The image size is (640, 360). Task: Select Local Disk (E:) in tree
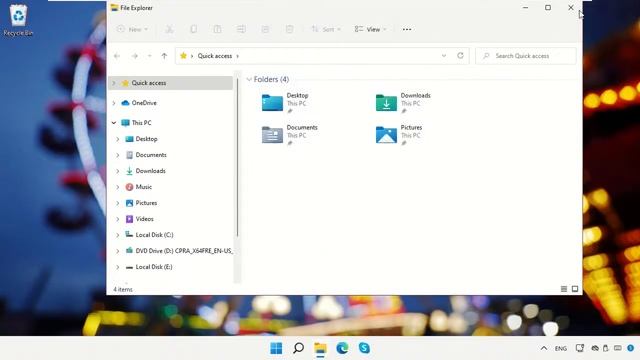(x=153, y=267)
